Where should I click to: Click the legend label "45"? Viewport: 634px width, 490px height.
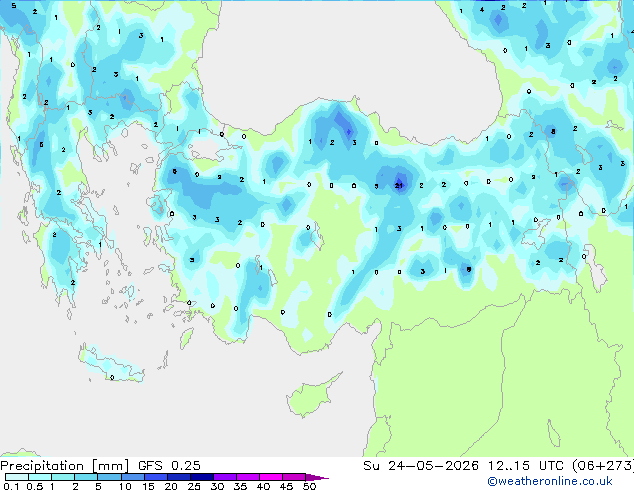tap(286, 486)
